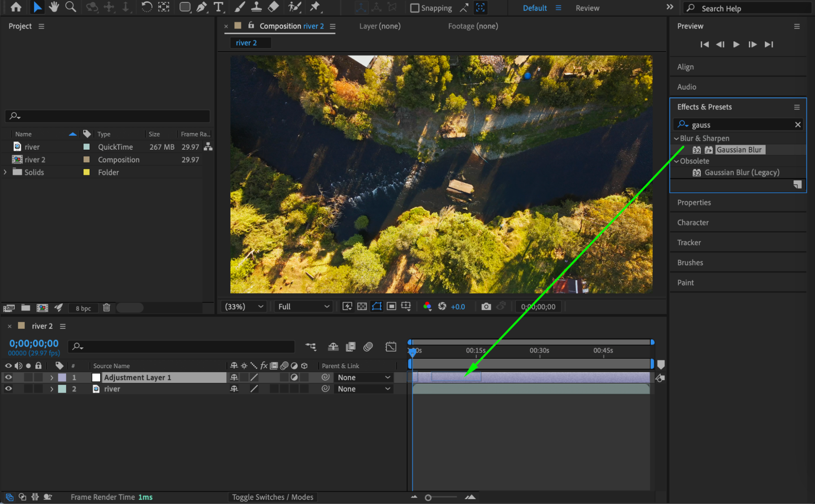Click the Adjustment Layer 1 label color swatch
This screenshot has height=504, width=815.
62,378
